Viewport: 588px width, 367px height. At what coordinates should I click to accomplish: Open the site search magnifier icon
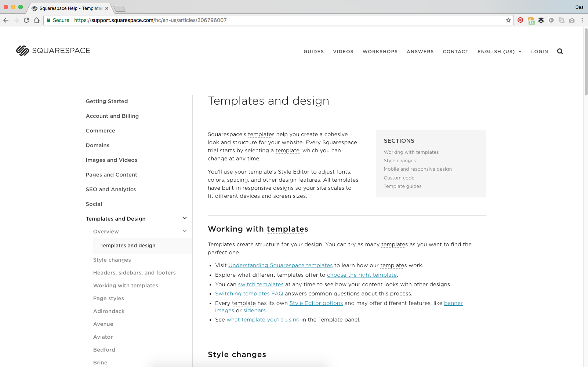click(x=560, y=51)
